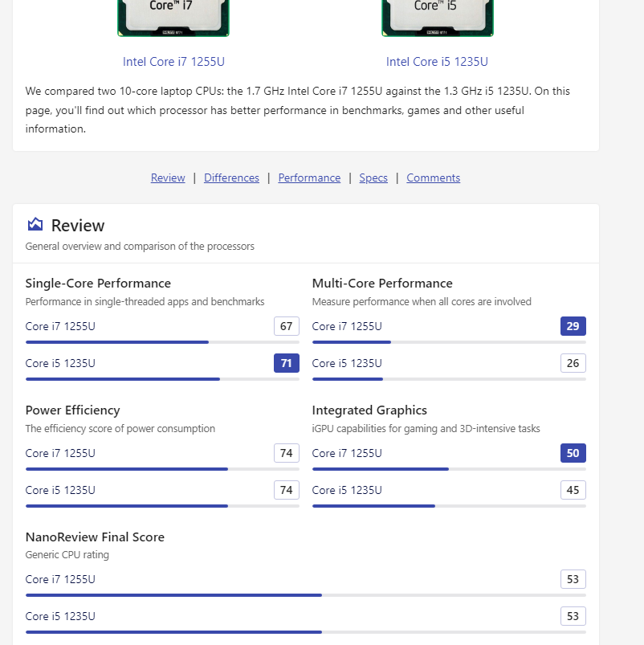This screenshot has height=645, width=644.
Task: Click the i5 1235U multi-core progress bar
Action: [x=449, y=379]
